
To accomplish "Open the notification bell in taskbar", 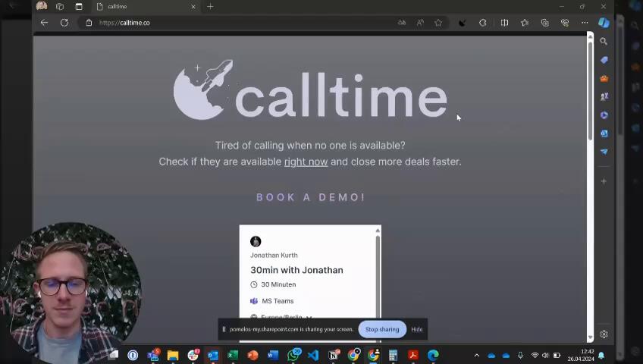I will pyautogui.click(x=601, y=356).
